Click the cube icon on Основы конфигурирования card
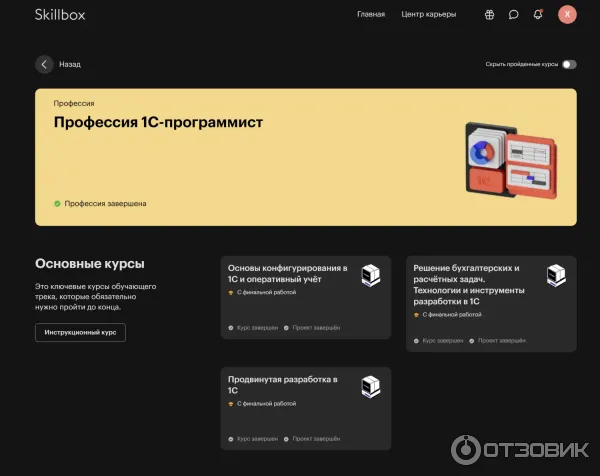 click(370, 274)
